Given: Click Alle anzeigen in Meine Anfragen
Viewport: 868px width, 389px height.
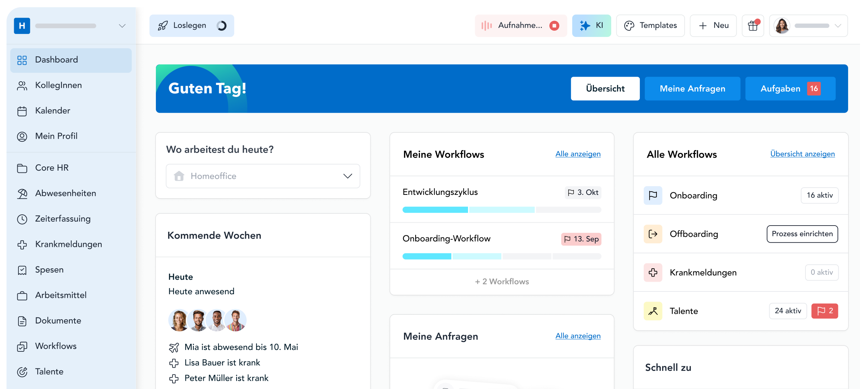Looking at the screenshot, I should (x=578, y=336).
